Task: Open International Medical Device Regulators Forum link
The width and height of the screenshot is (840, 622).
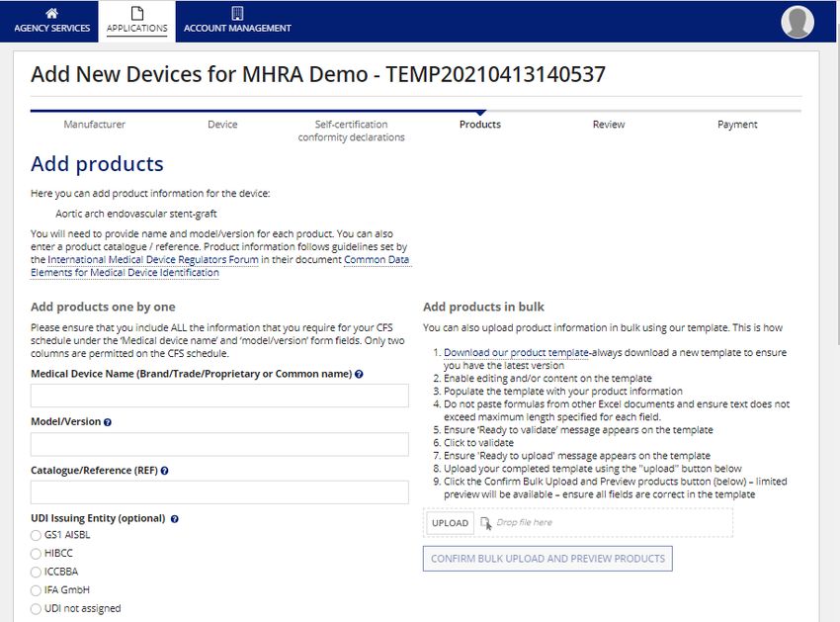Action: point(153,259)
